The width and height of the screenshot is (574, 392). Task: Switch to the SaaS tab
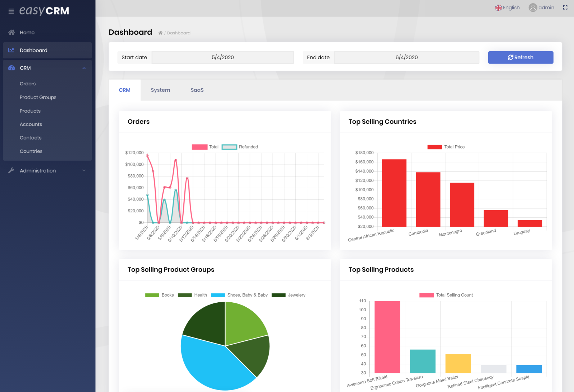[197, 90]
